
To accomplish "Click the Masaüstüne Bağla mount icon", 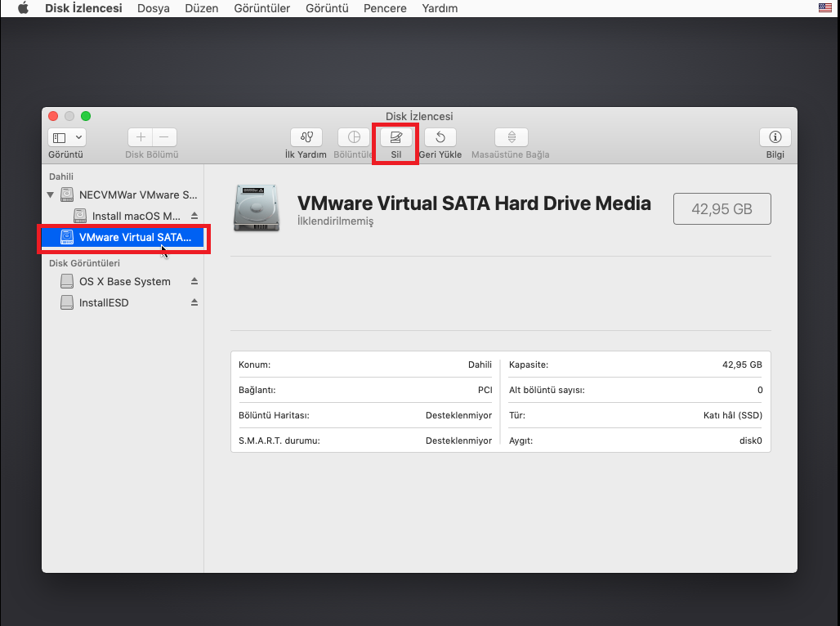I will (x=512, y=137).
